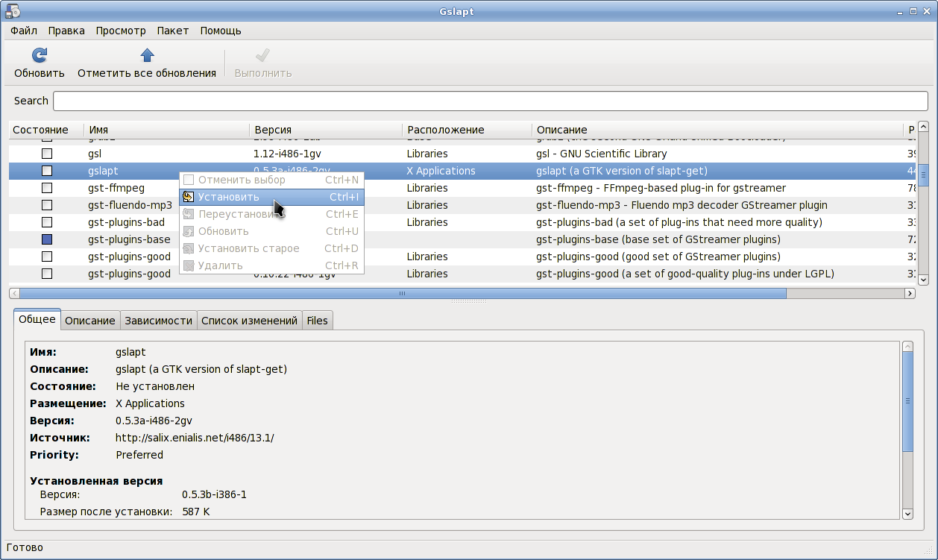This screenshot has height=560, width=938.
Task: Open the Правка menu
Action: tap(66, 31)
